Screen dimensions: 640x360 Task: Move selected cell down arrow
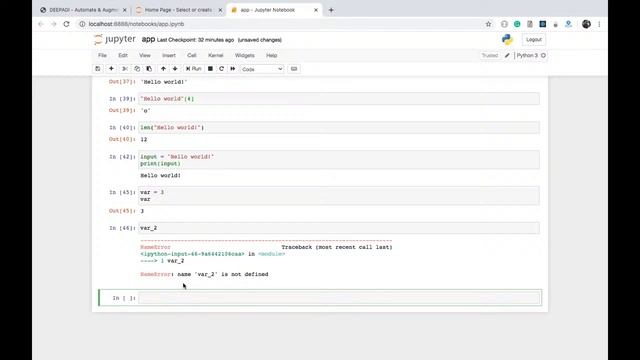pyautogui.click(x=175, y=69)
